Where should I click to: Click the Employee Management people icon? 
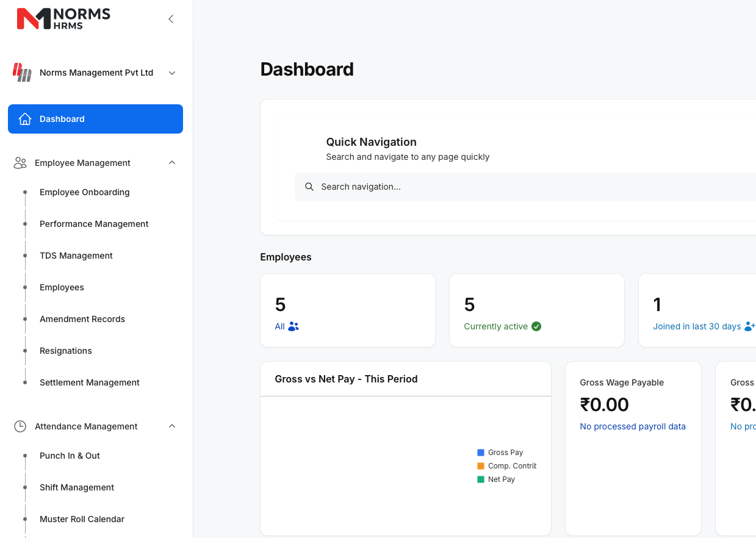[x=20, y=163]
